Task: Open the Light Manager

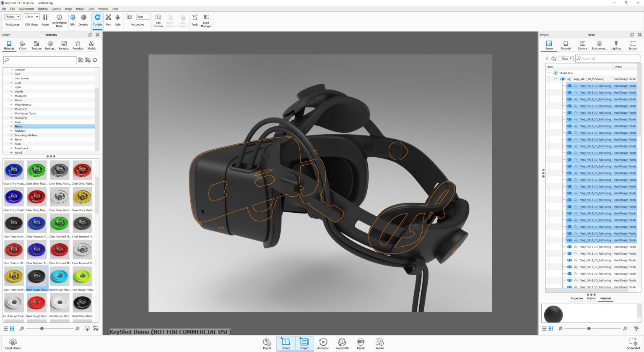Action: click(x=205, y=19)
